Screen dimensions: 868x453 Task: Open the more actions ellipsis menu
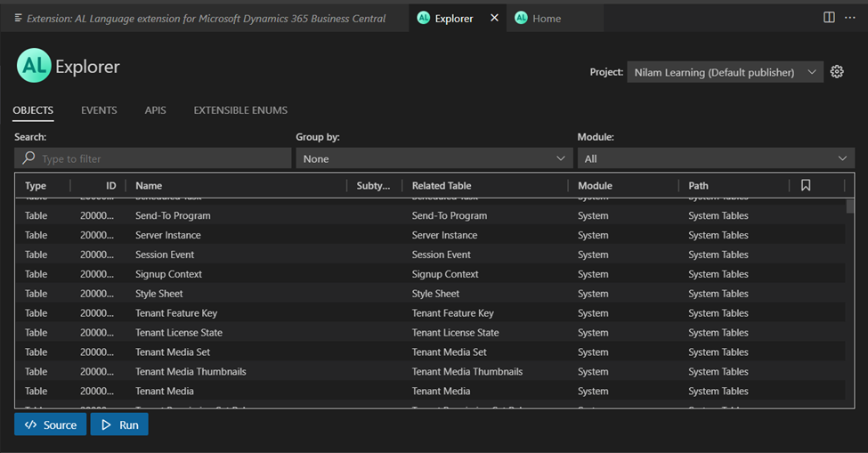pos(849,18)
